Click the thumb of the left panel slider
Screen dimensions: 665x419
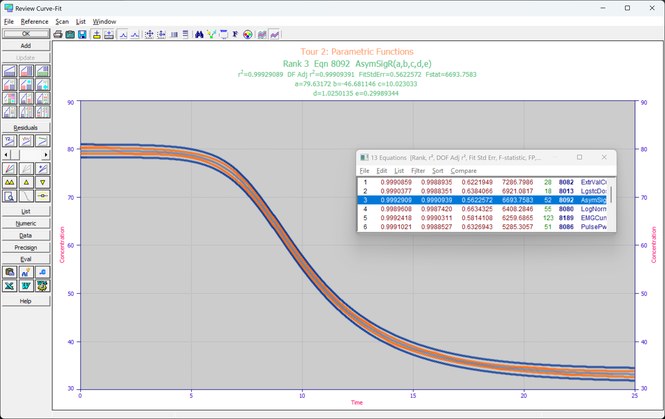[14, 155]
